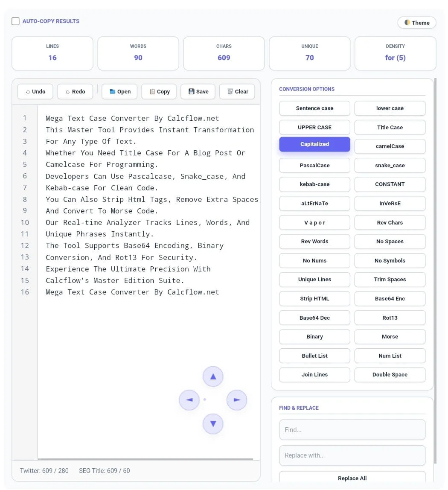
Task: Click the Replace All button
Action: (x=352, y=478)
